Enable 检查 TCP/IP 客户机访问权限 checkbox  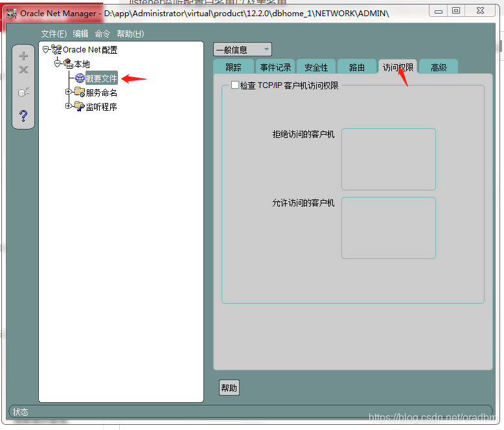pos(235,85)
